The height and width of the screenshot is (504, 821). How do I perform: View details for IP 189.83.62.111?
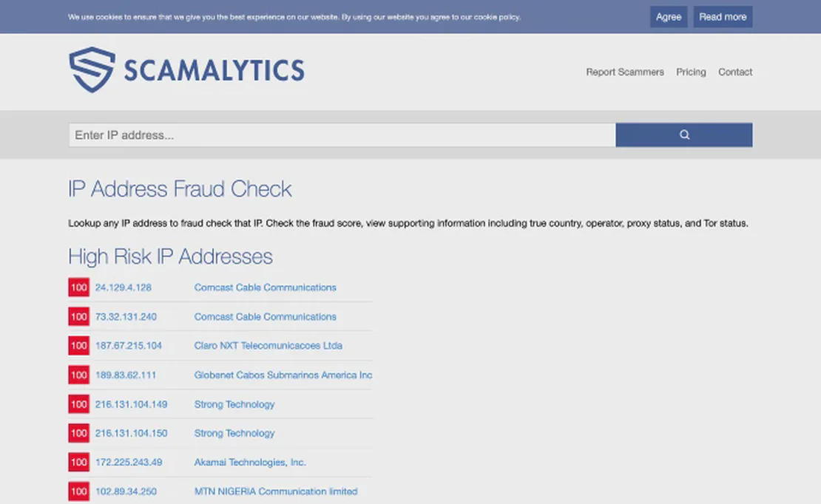[126, 375]
